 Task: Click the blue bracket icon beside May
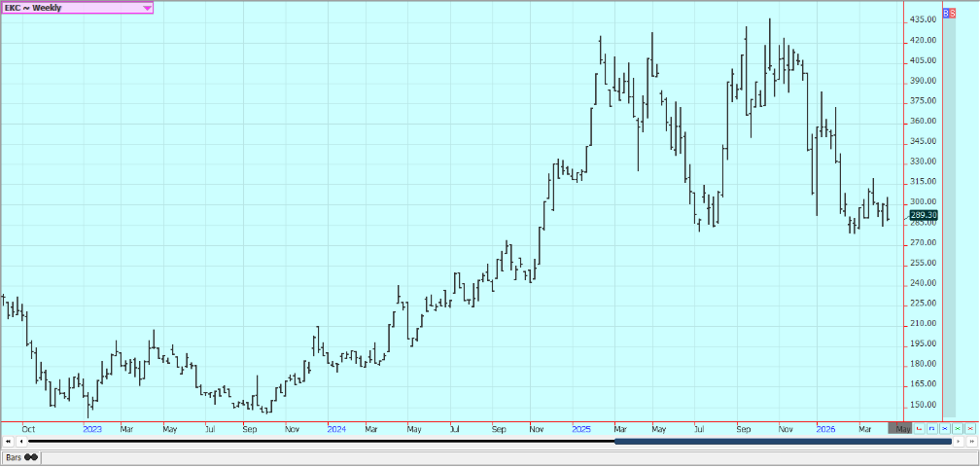931,428
